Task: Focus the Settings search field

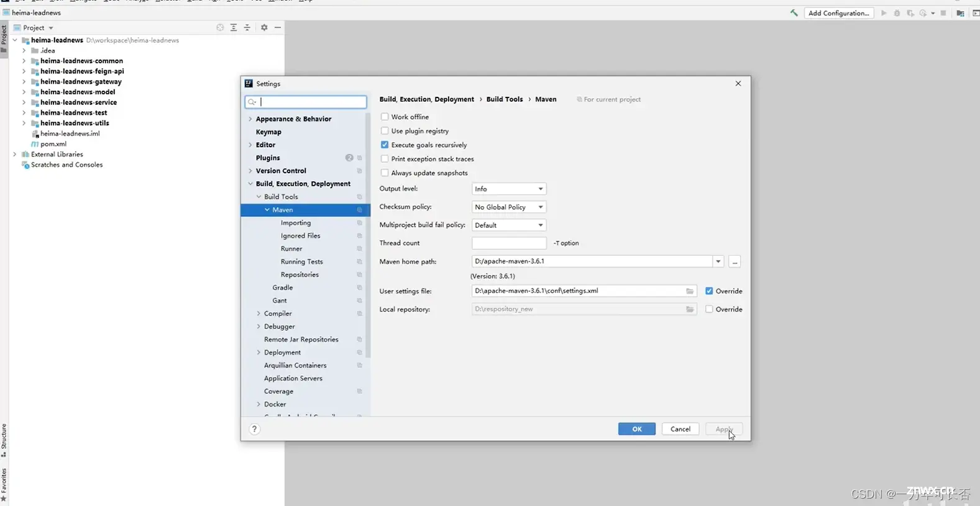Action: pos(306,102)
